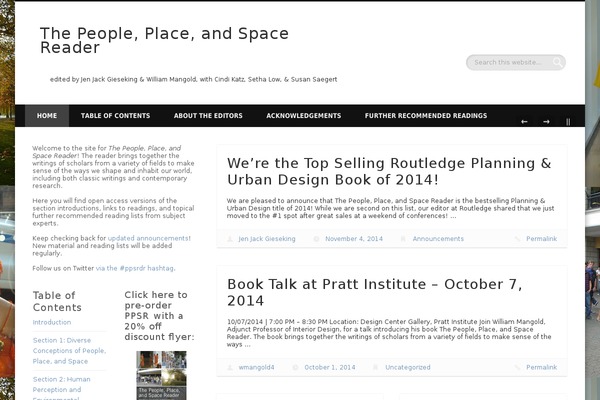Image resolution: width=600 pixels, height=400 pixels.
Task: Click the October 1, 2014 date link
Action: (330, 367)
